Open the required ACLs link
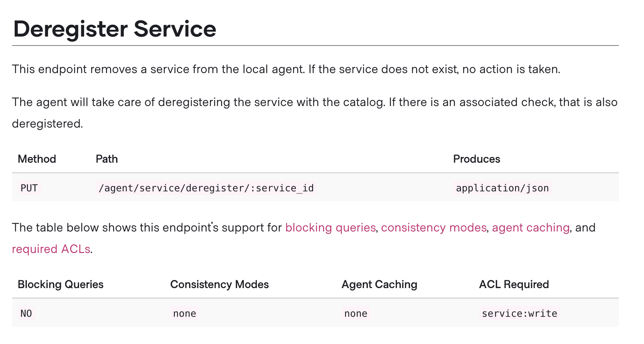 (x=51, y=249)
